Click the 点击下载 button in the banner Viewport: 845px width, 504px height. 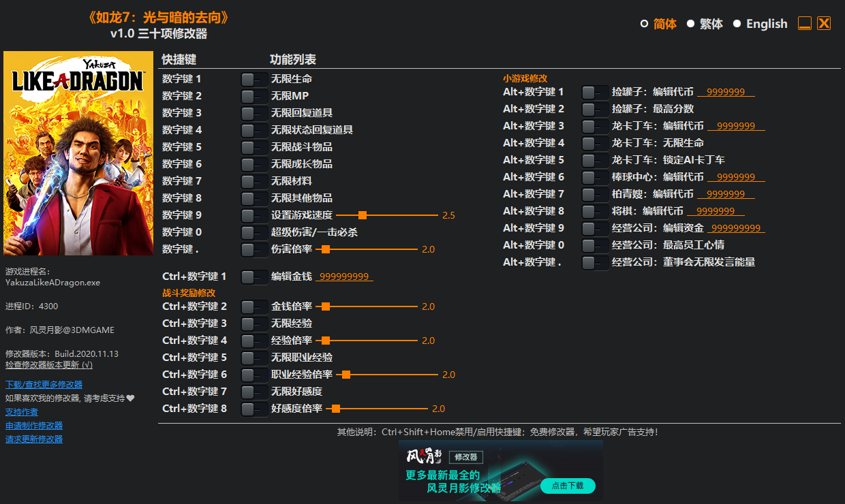click(x=568, y=486)
